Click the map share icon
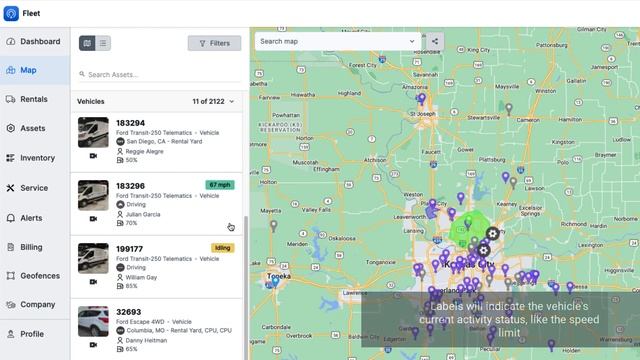640x360 pixels. [x=435, y=41]
